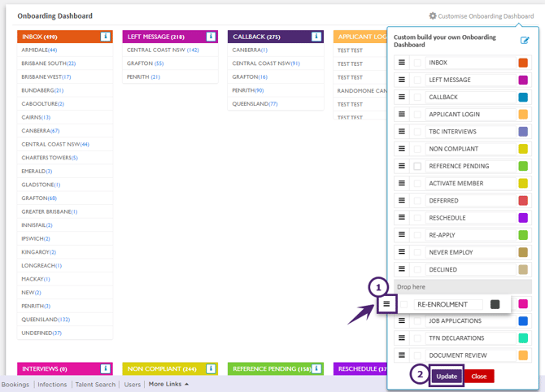Grab the drag handle for RE-APPLY row
This screenshot has width=545, height=392.
402,235
